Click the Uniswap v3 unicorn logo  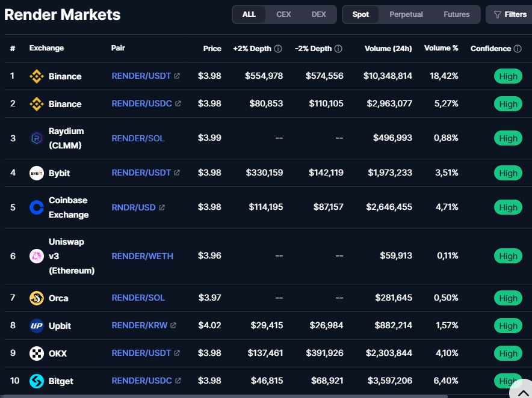pos(37,256)
